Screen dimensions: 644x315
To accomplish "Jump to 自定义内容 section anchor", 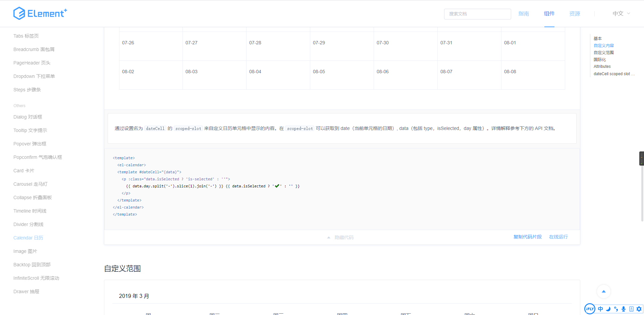I will (x=604, y=46).
